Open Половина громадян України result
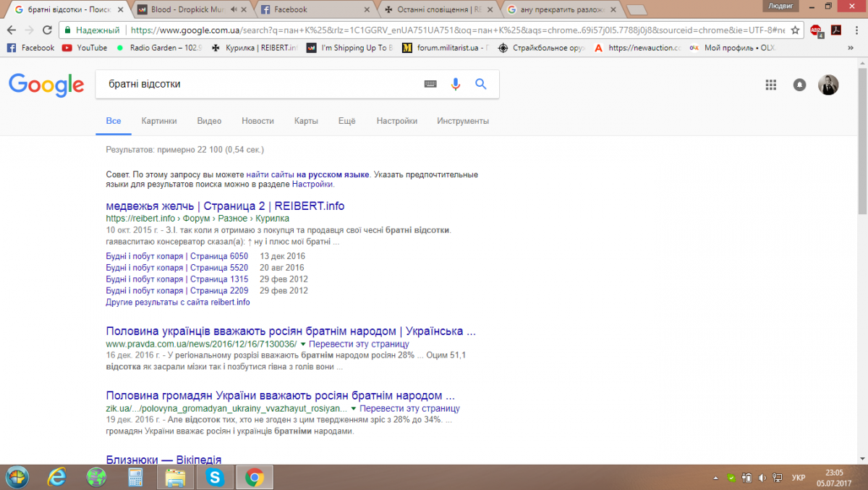Viewport: 868px width, 490px height. pyautogui.click(x=281, y=396)
